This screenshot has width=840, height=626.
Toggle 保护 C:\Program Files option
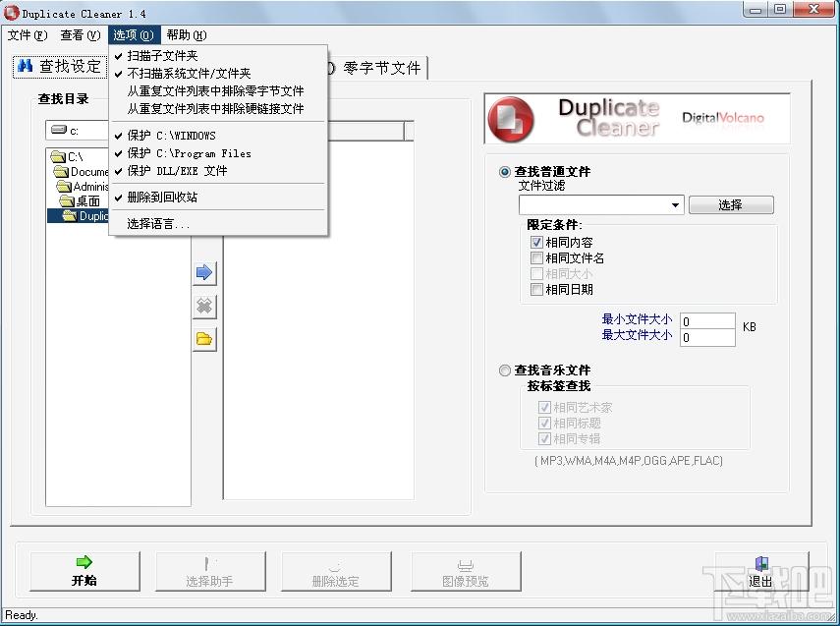[217, 153]
